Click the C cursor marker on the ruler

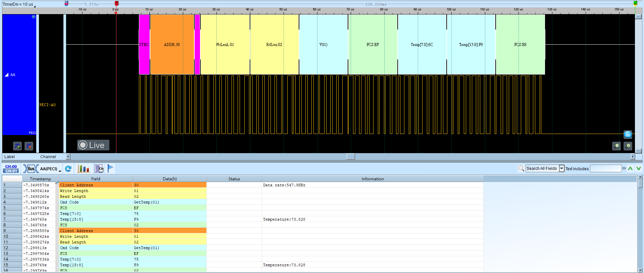[x=66, y=3]
